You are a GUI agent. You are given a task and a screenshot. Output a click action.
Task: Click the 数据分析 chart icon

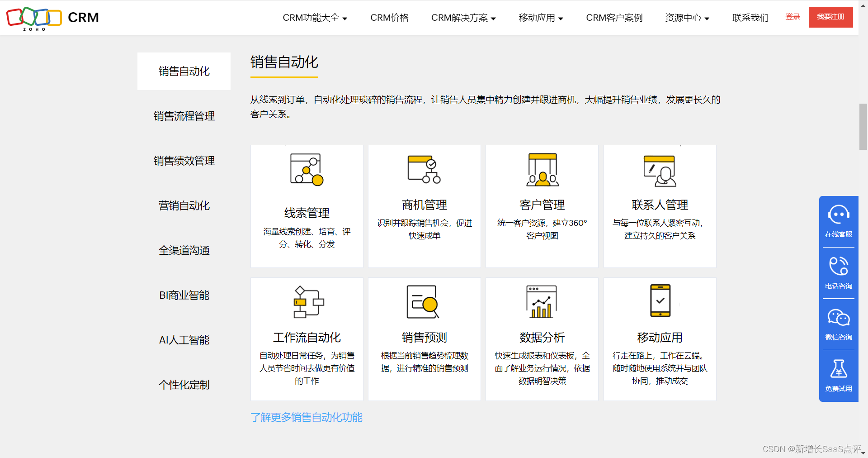click(542, 302)
